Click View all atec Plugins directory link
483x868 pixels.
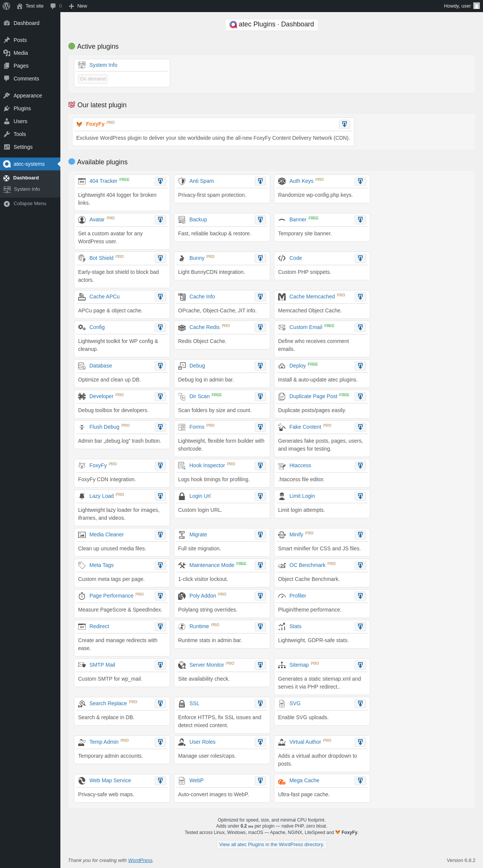tap(272, 844)
